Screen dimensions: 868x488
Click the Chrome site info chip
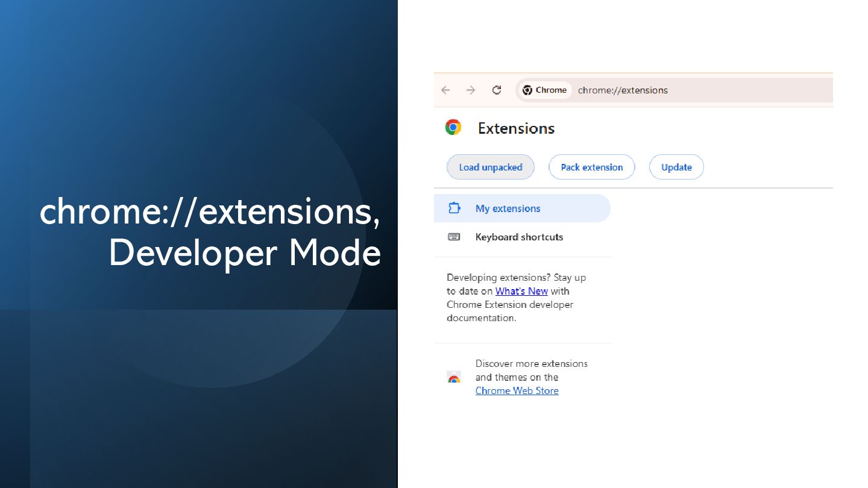tap(544, 90)
